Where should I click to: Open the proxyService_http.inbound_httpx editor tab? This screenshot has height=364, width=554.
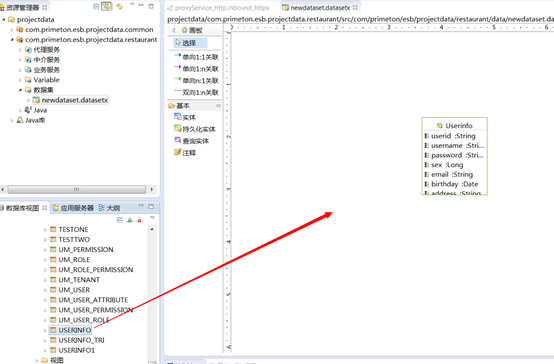coord(218,7)
